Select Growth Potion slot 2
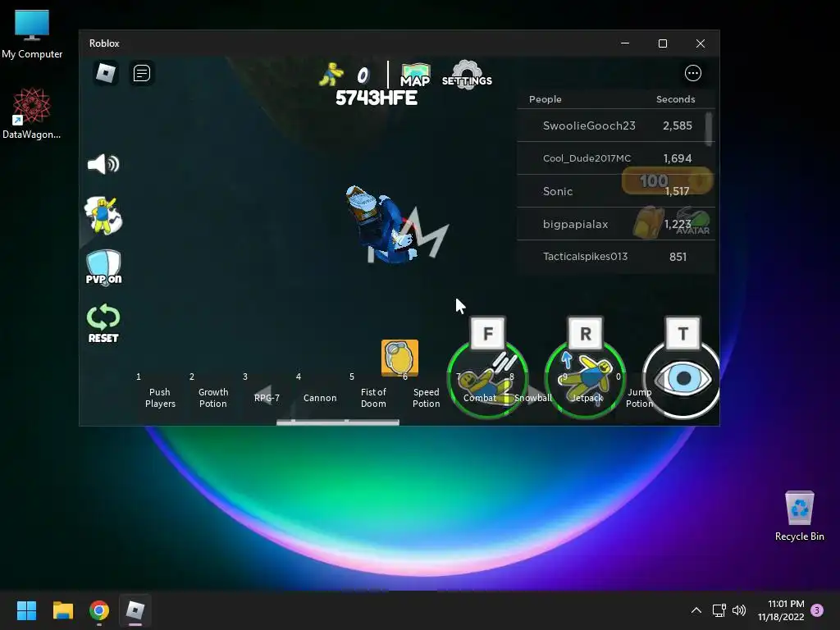 [x=213, y=398]
